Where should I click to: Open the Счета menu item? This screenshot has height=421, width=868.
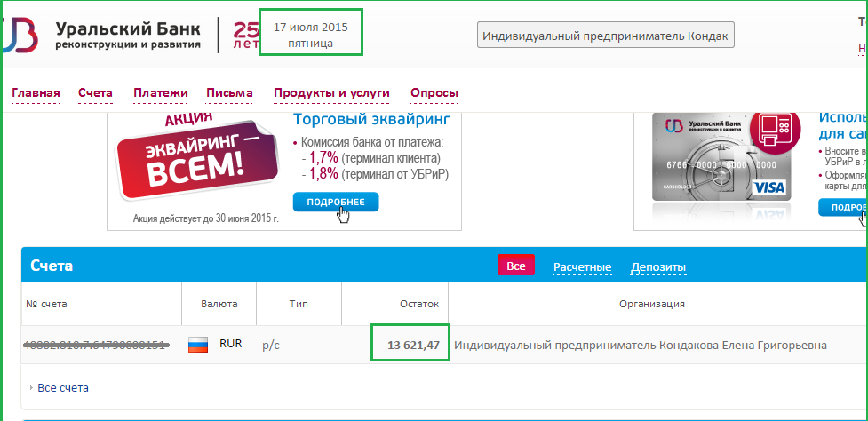(95, 93)
